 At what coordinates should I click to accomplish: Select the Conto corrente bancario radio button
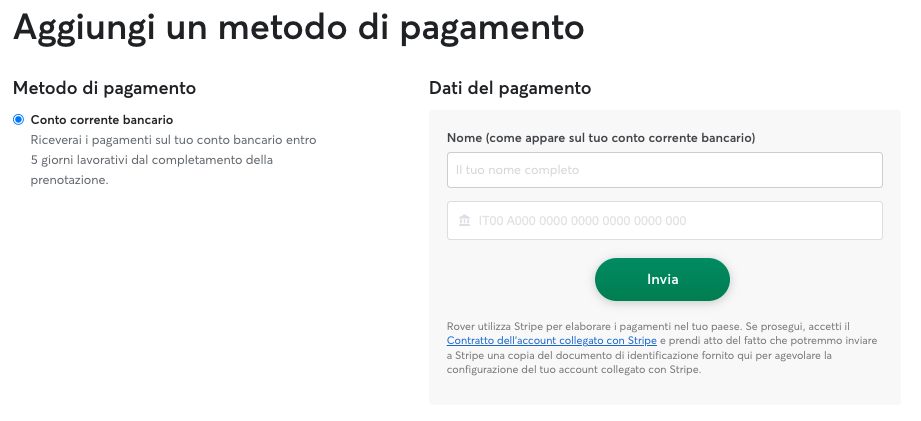[x=18, y=120]
